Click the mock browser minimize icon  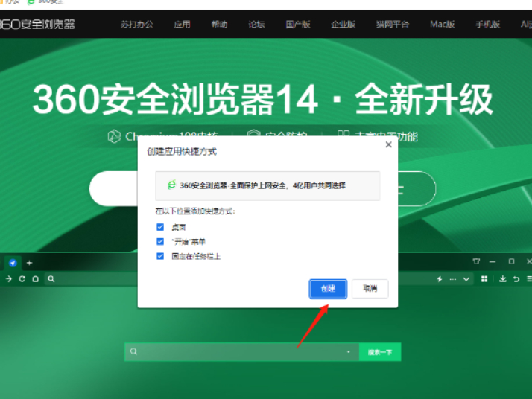[x=493, y=262]
